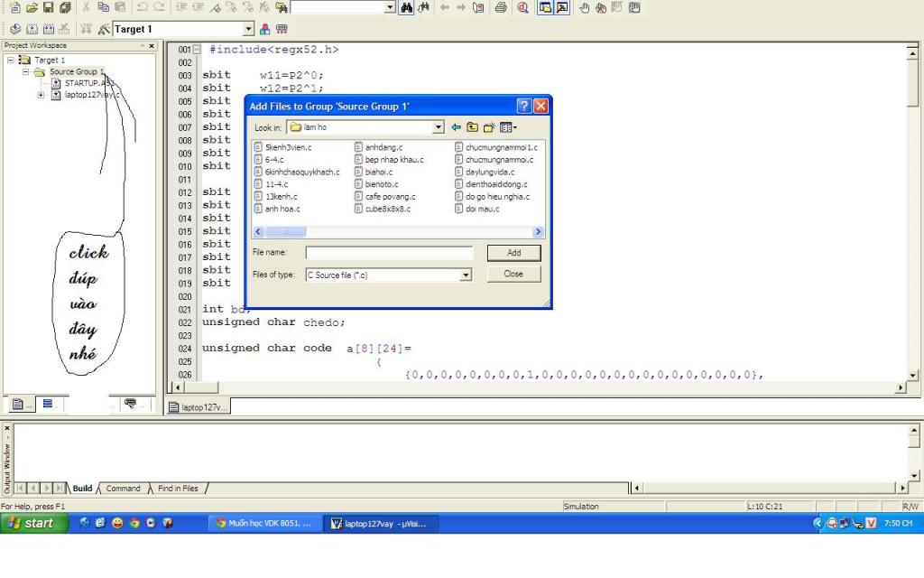
Task: Open the Target 1 selection dropdown
Action: [x=248, y=29]
